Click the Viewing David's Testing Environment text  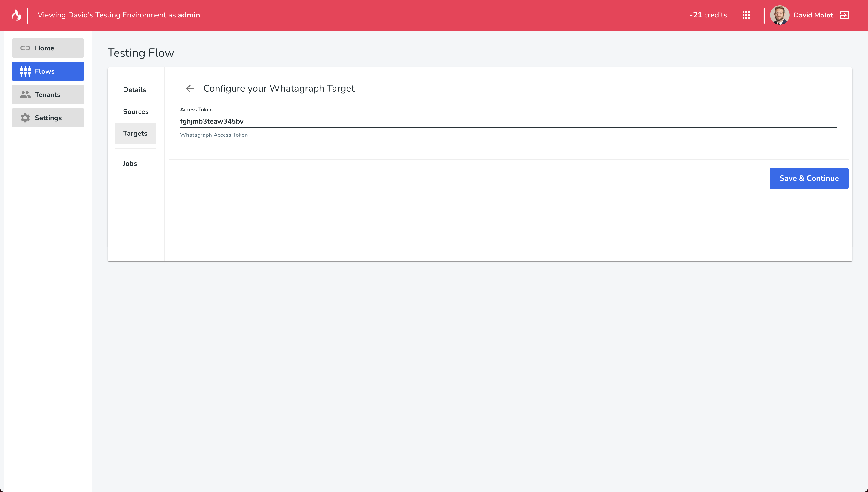click(x=118, y=15)
